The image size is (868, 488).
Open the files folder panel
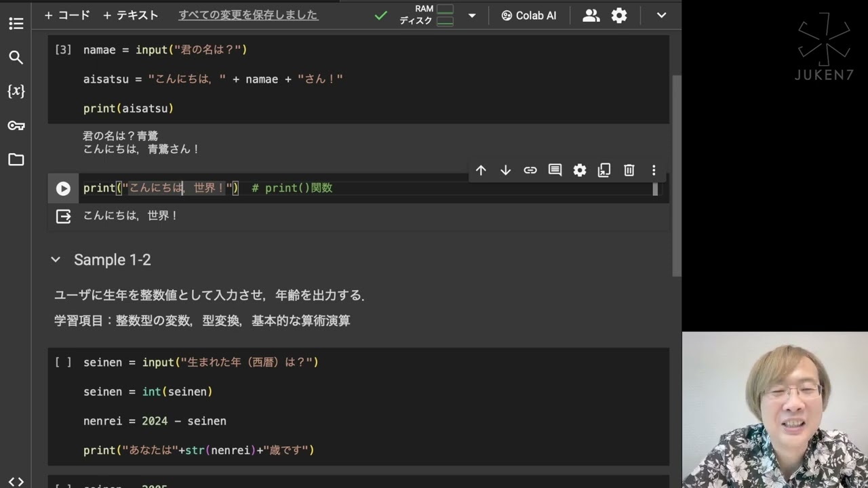pyautogui.click(x=16, y=160)
